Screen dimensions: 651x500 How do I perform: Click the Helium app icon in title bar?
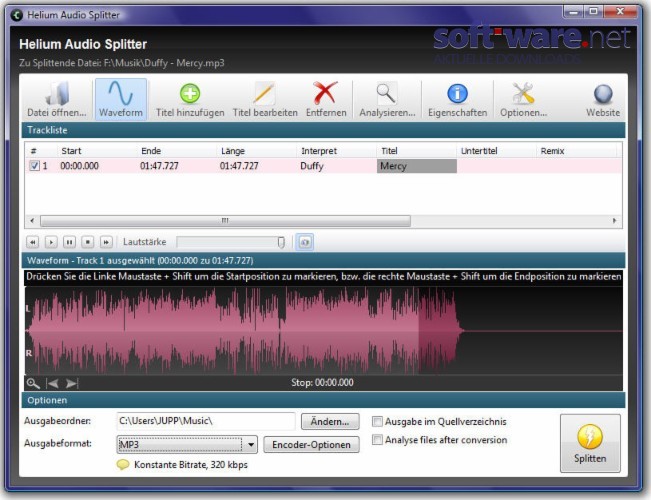[17, 15]
